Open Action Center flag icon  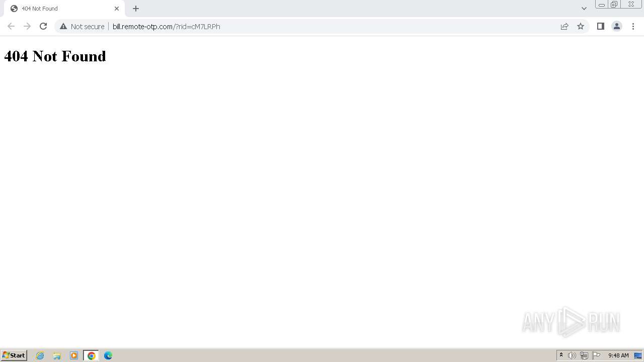tap(596, 355)
